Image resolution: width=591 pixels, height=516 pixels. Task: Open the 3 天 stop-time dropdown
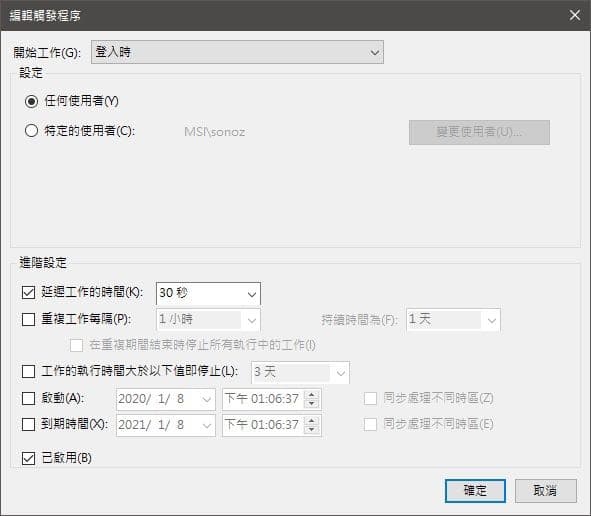(x=300, y=372)
